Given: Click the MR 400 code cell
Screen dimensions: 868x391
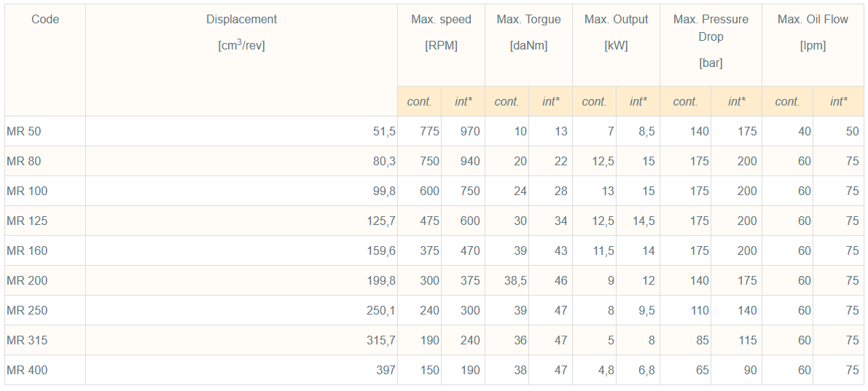Looking at the screenshot, I should point(27,371).
